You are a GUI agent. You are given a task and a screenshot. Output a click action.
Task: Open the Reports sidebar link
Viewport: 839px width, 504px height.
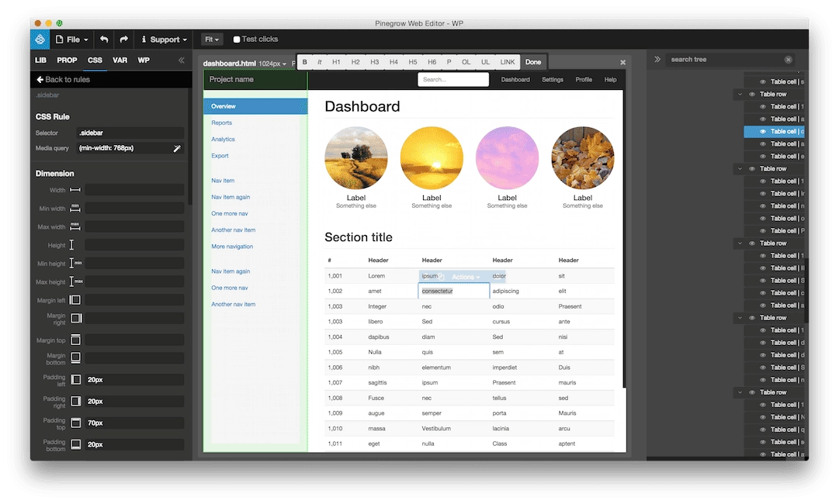pyautogui.click(x=221, y=123)
